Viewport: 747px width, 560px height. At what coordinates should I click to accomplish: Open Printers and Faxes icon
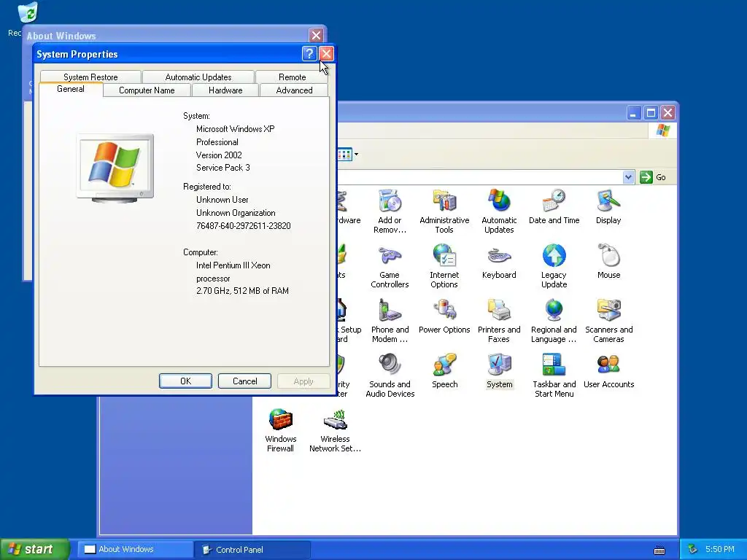pos(499,321)
